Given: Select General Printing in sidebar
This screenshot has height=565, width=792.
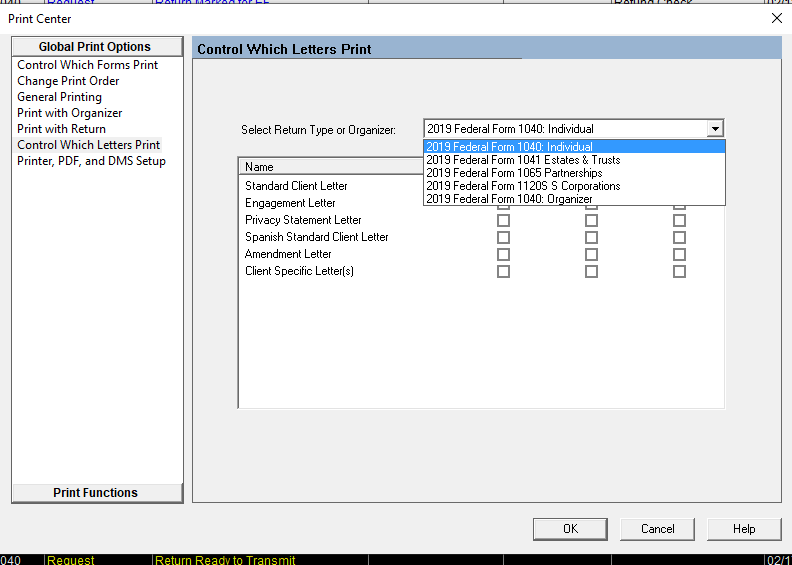Looking at the screenshot, I should click(x=59, y=97).
